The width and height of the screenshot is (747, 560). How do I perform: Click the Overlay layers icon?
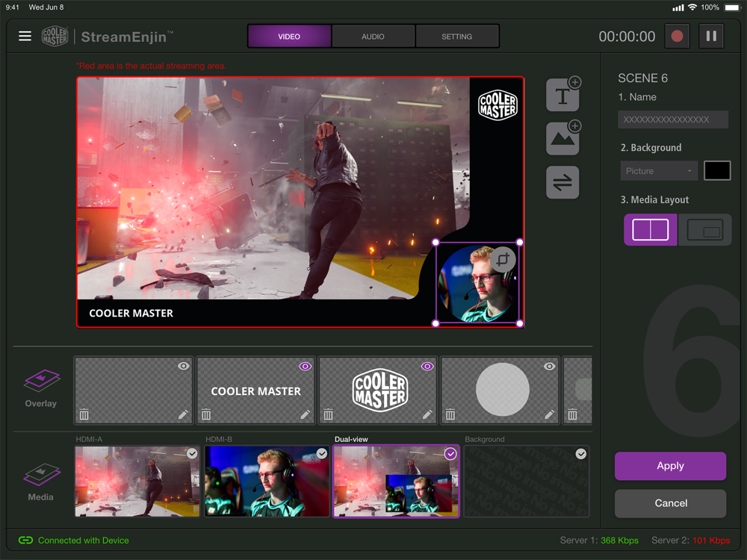(41, 380)
